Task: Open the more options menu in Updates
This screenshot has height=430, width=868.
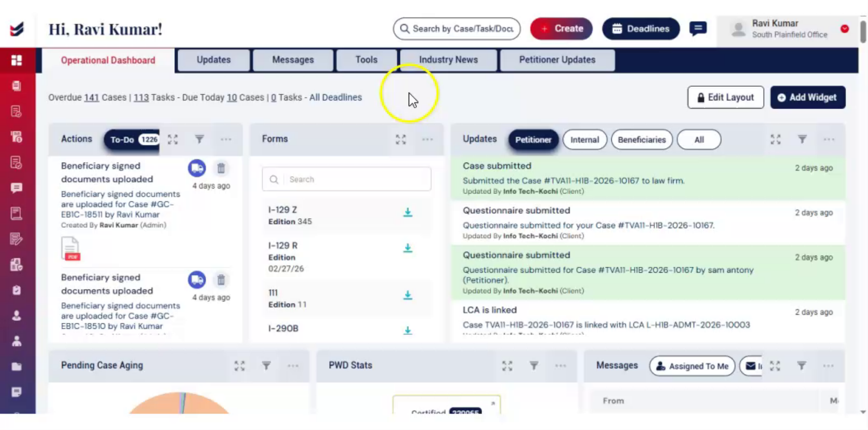Action: [x=829, y=139]
